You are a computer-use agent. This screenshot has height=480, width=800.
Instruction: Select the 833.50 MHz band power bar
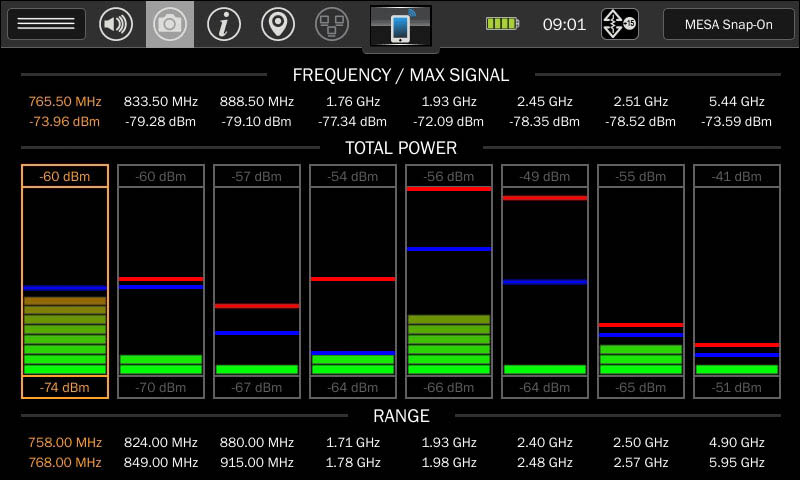(161, 282)
